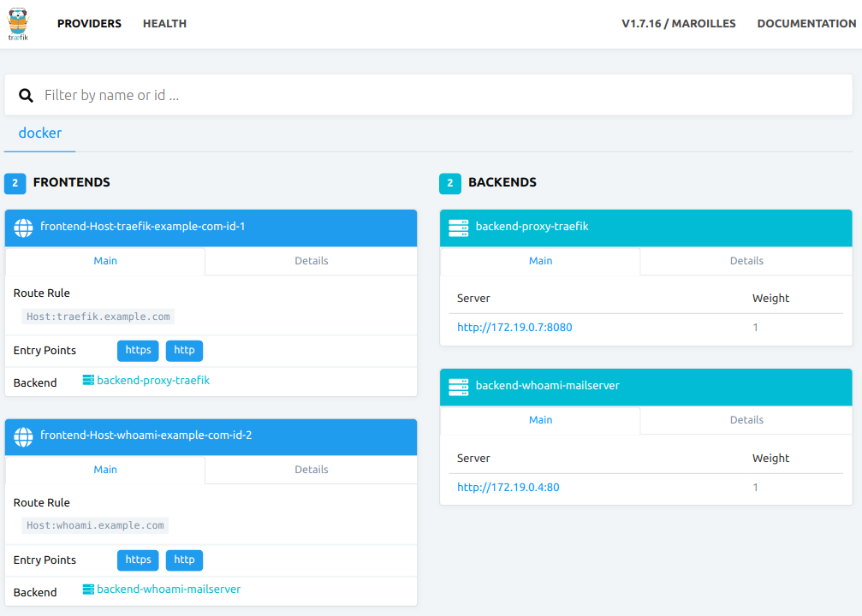Click https entry point of whoami-example frontend
This screenshot has height=616, width=862.
click(x=138, y=560)
